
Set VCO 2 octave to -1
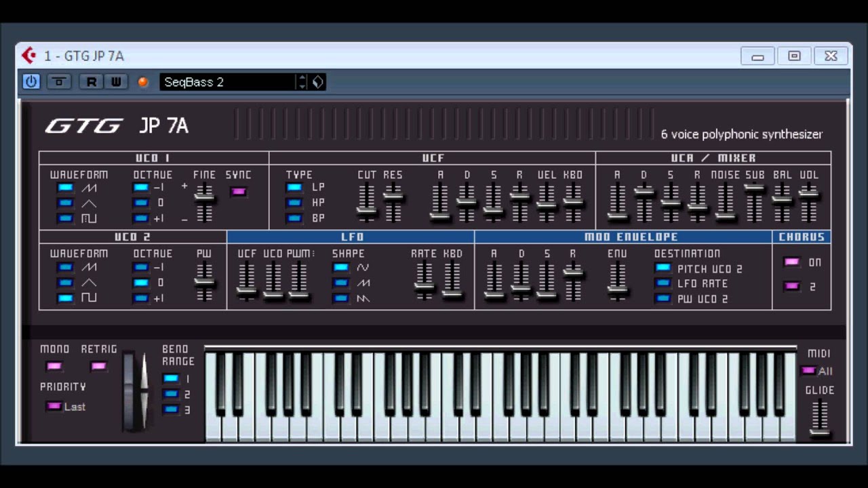click(140, 267)
